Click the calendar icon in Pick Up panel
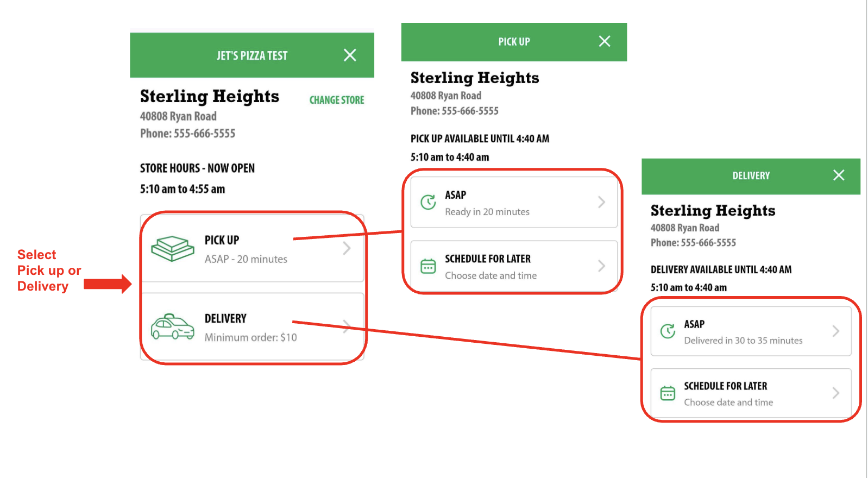 pos(428,266)
